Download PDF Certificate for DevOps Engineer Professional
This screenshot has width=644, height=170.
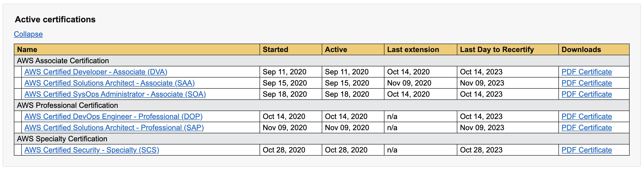(x=586, y=116)
